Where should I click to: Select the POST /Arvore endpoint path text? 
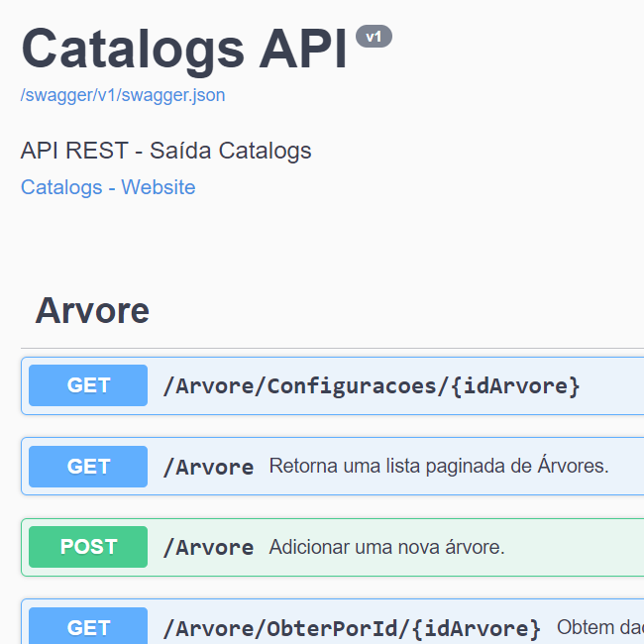click(x=208, y=548)
